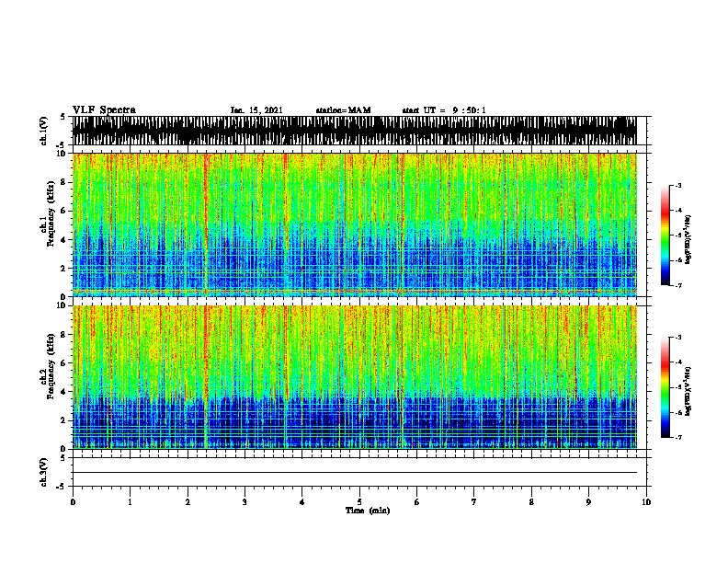Image resolution: width=728 pixels, height=563 pixels.
Task: Click the "0" tick on the time axis
Action: [x=73, y=502]
